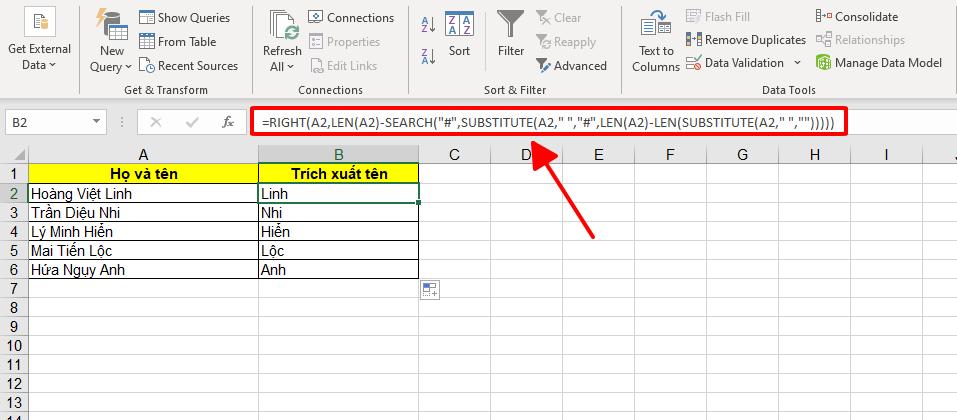The width and height of the screenshot is (957, 420).
Task: Select column G header
Action: point(742,155)
